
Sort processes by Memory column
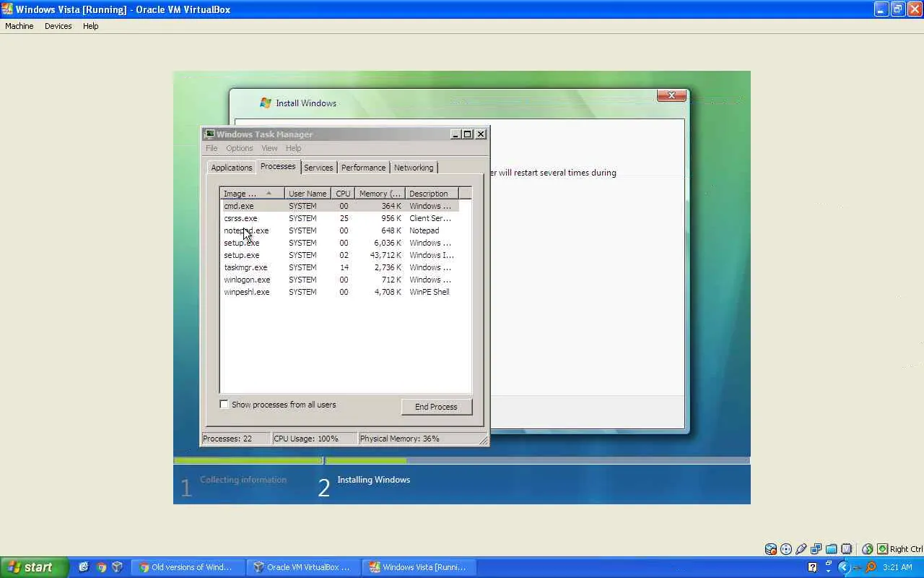pos(380,194)
